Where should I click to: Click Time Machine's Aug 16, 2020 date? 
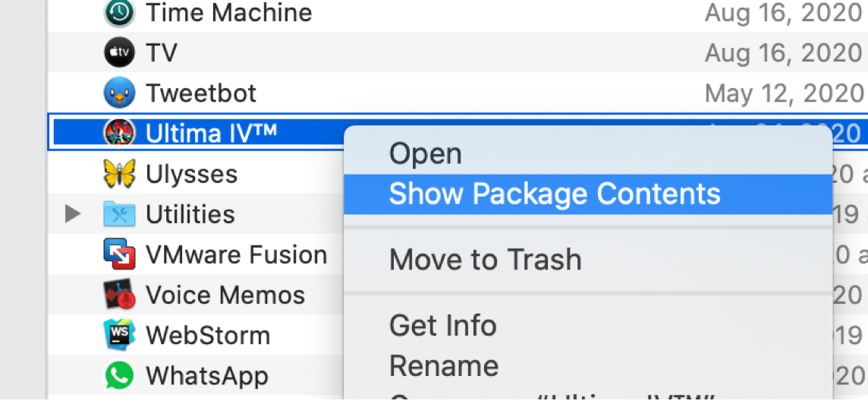coord(783,14)
